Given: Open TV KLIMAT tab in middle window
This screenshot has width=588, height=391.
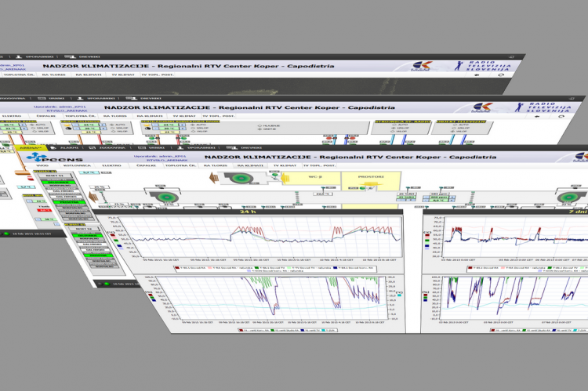Looking at the screenshot, I should pyautogui.click(x=183, y=116).
